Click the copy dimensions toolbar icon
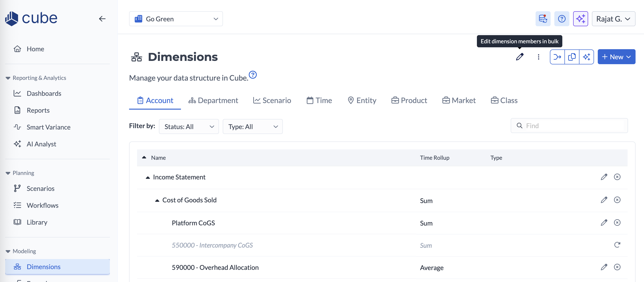Screen dimensions: 644x282 (572, 57)
